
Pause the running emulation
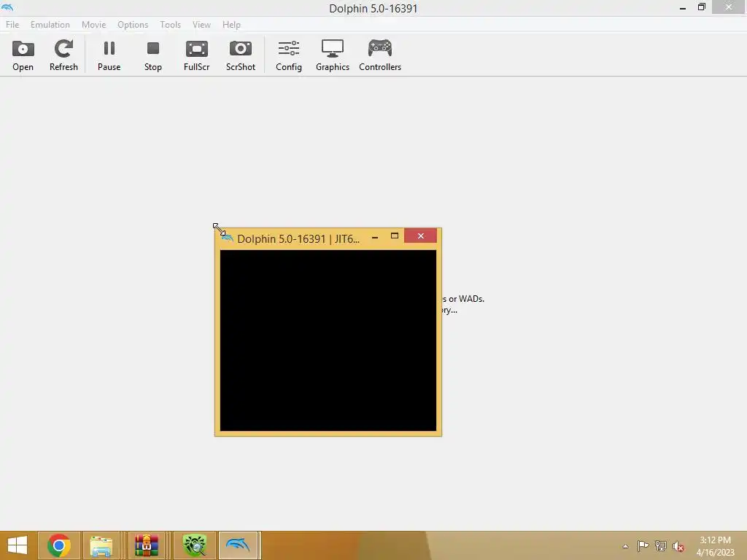109,55
